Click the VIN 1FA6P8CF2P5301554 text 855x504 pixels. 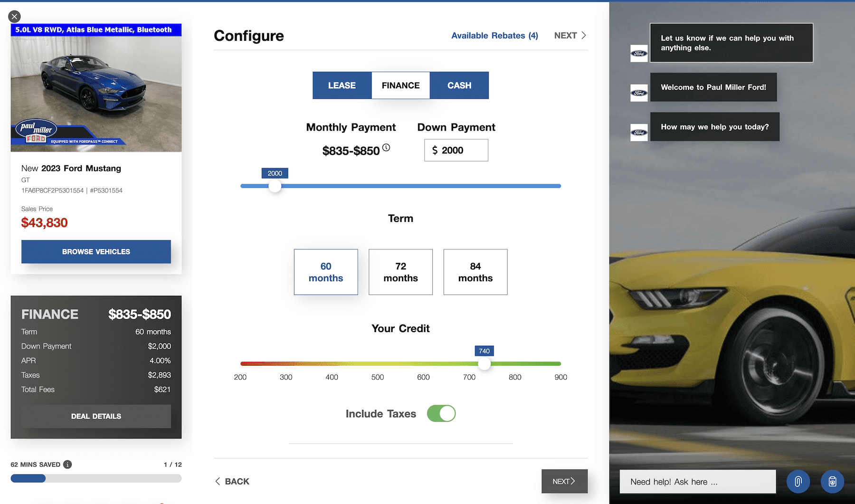[52, 190]
